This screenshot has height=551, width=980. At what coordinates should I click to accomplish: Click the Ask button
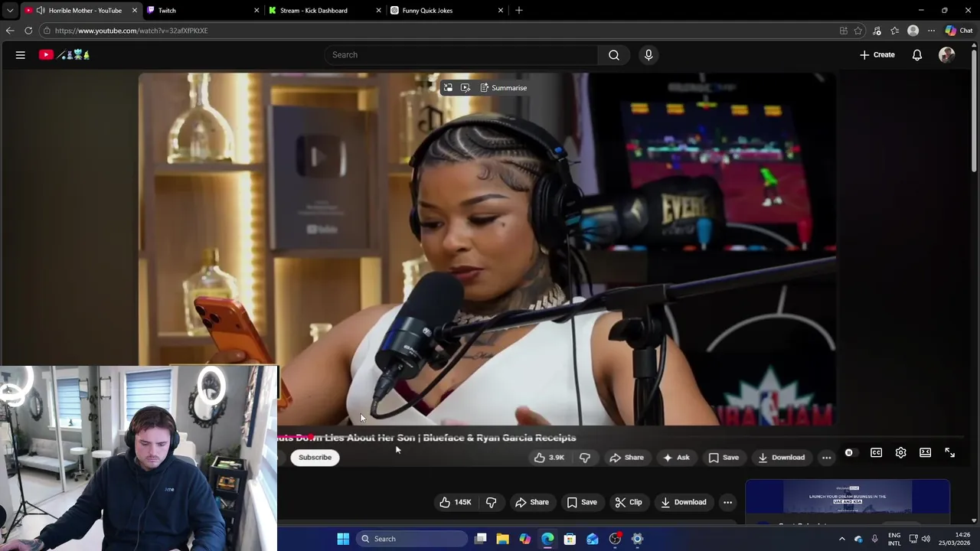677,458
